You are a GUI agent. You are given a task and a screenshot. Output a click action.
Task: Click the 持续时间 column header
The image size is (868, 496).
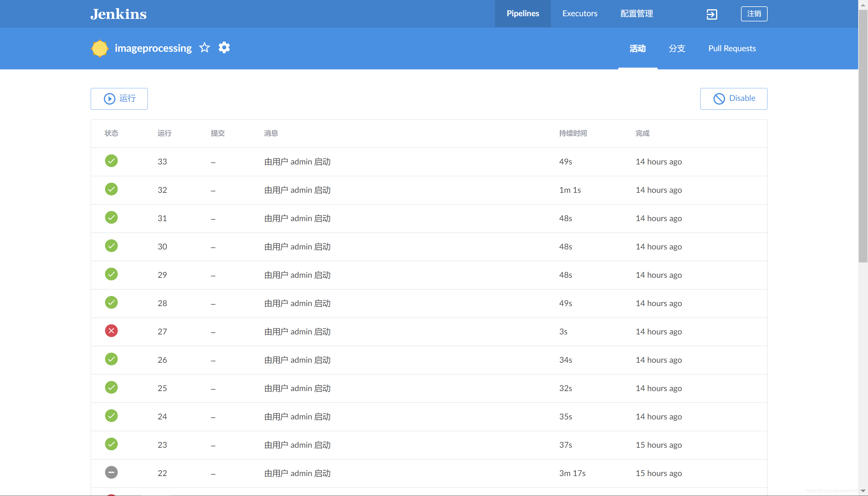tap(573, 133)
